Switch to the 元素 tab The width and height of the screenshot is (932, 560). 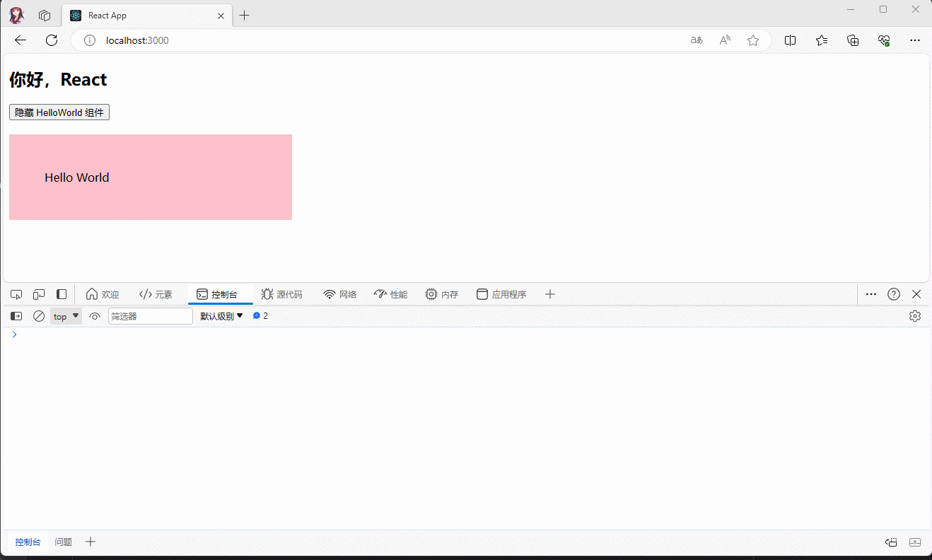point(156,294)
